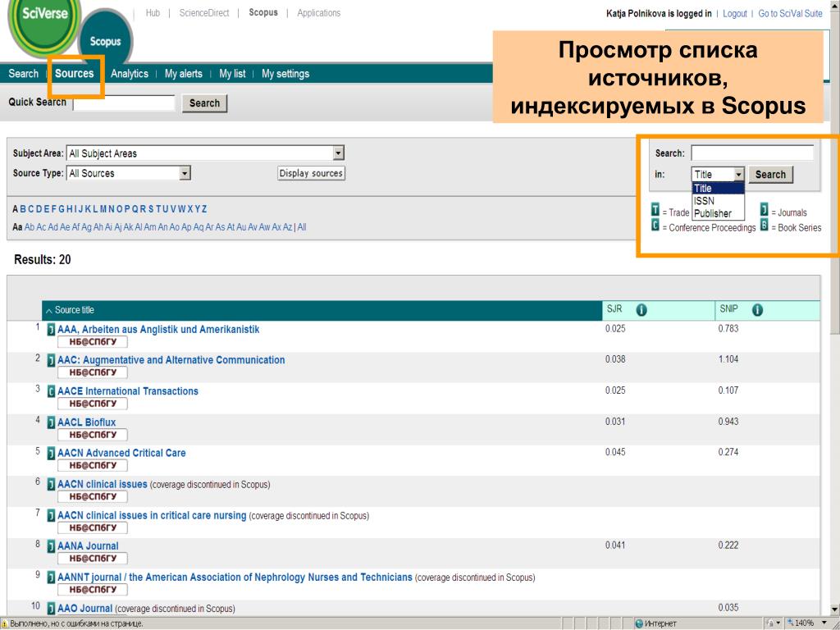Screen dimensions: 840x630
Task: Jump to sources starting with Z
Action: 204,209
